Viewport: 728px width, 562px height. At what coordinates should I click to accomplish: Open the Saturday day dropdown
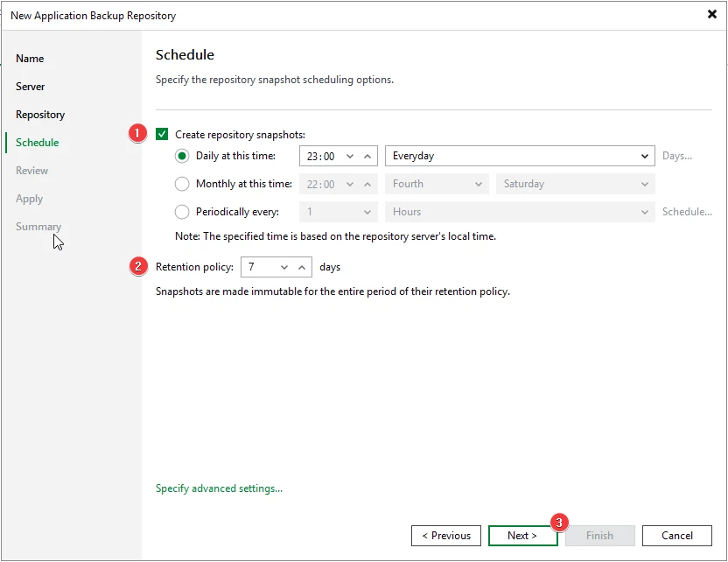tap(576, 184)
